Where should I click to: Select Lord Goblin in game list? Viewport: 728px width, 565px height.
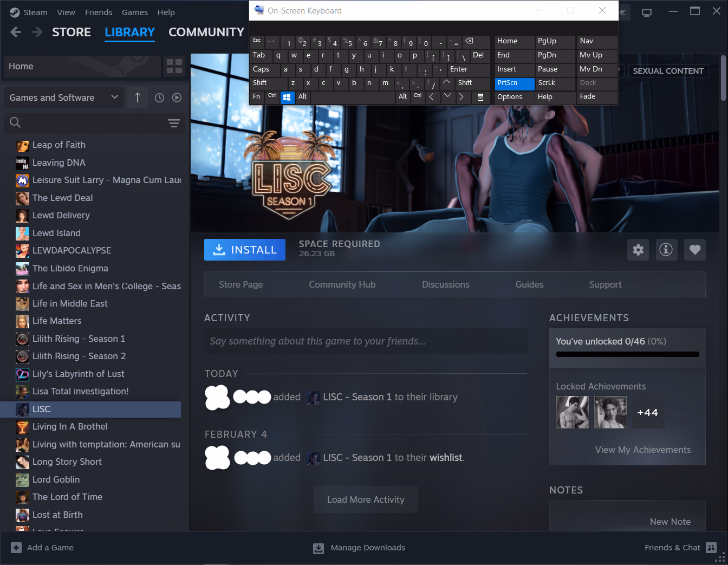tap(91, 480)
